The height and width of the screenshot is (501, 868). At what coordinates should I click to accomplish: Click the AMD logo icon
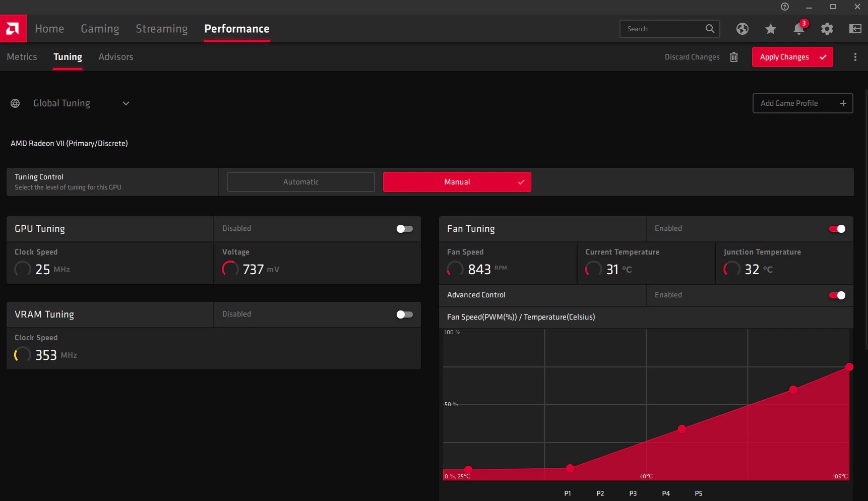13,29
